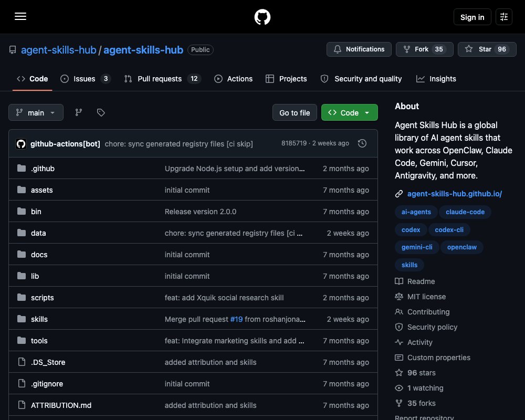Viewport: 525px width, 420px height.
Task: Open the lib folder
Action: [x=35, y=276]
